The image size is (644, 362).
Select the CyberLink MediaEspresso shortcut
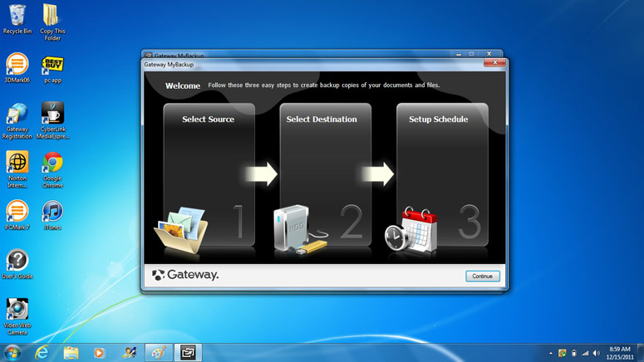(52, 120)
